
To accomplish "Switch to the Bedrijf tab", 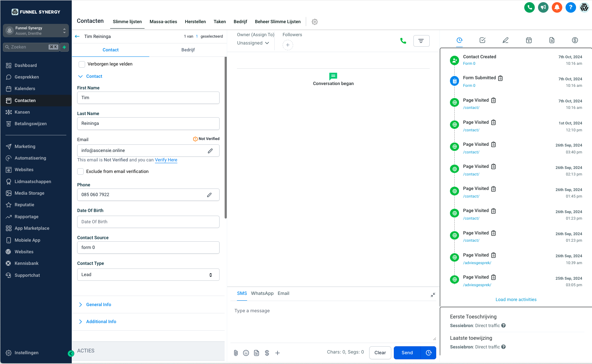I will point(188,50).
